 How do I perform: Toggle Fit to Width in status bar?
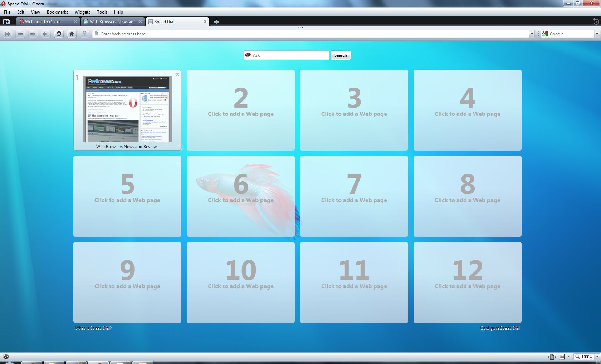click(x=552, y=356)
